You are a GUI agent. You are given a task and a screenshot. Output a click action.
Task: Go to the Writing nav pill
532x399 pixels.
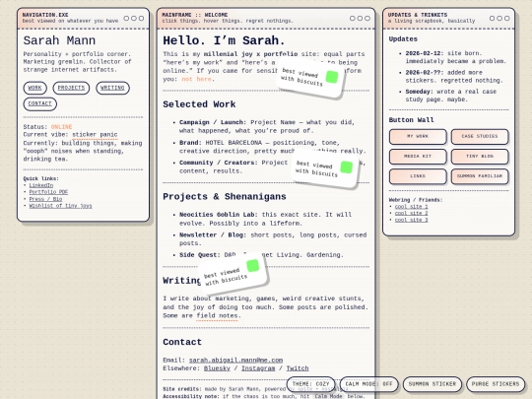pyautogui.click(x=112, y=88)
